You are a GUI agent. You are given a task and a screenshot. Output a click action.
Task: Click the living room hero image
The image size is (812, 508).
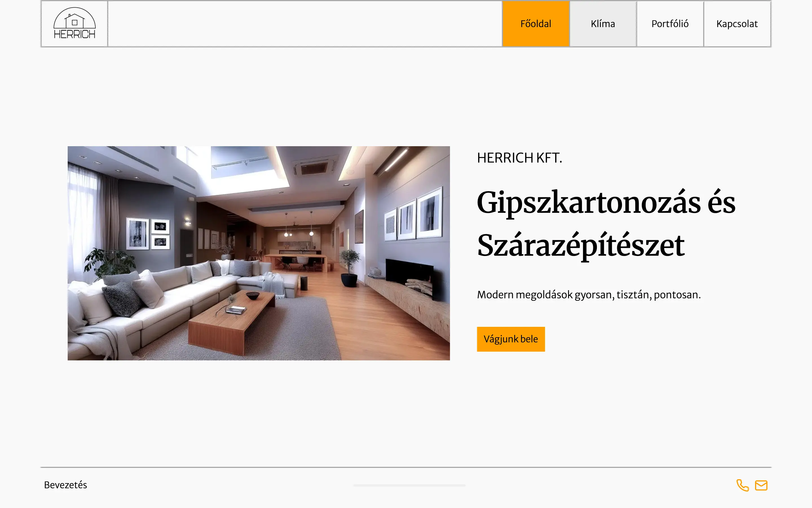259,253
